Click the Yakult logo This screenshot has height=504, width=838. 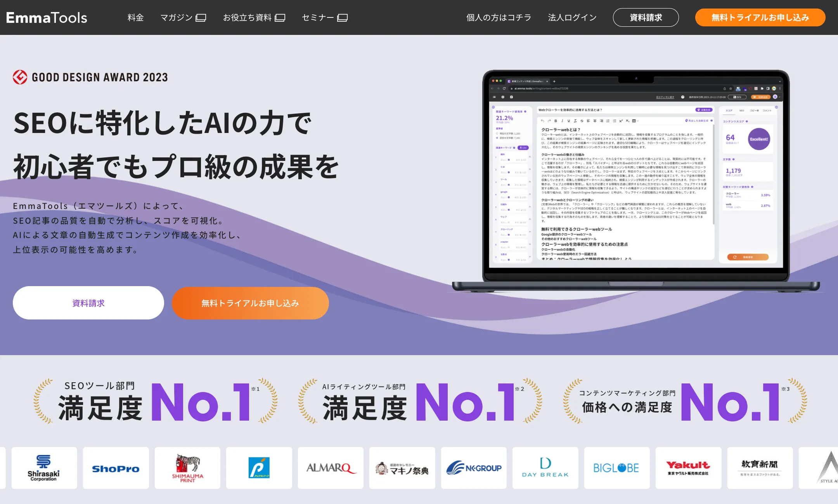coord(689,468)
